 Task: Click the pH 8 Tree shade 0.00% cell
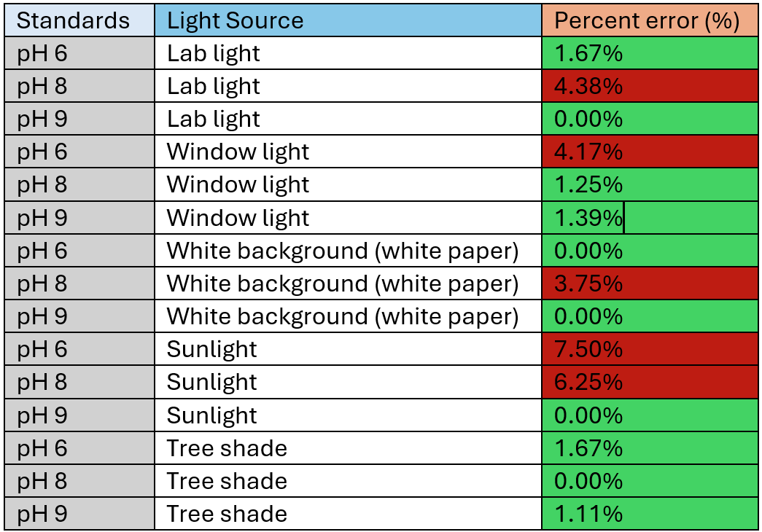[650, 480]
